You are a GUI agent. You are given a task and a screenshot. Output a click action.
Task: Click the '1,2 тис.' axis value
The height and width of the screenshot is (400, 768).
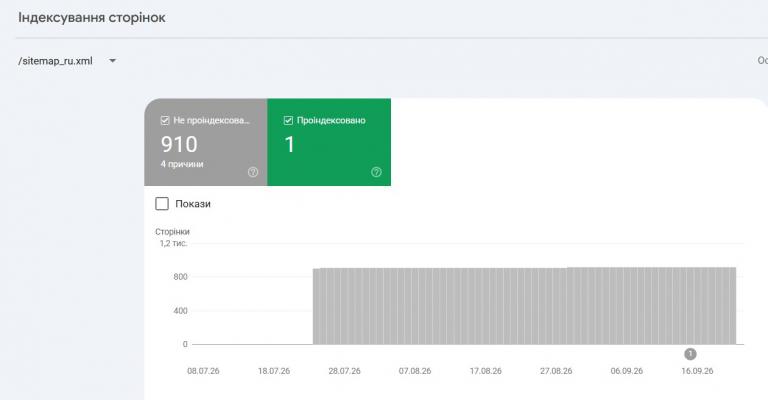pyautogui.click(x=173, y=243)
